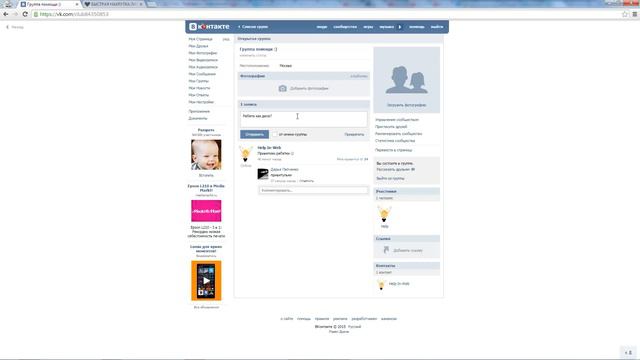Click 'Рекламировать сообщество' link

click(398, 134)
